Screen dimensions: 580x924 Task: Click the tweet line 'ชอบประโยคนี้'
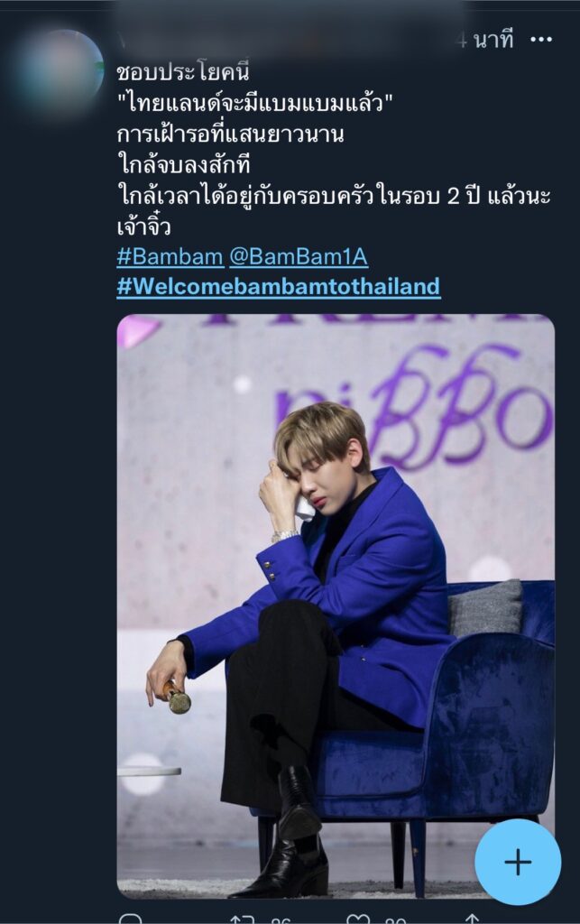point(182,72)
